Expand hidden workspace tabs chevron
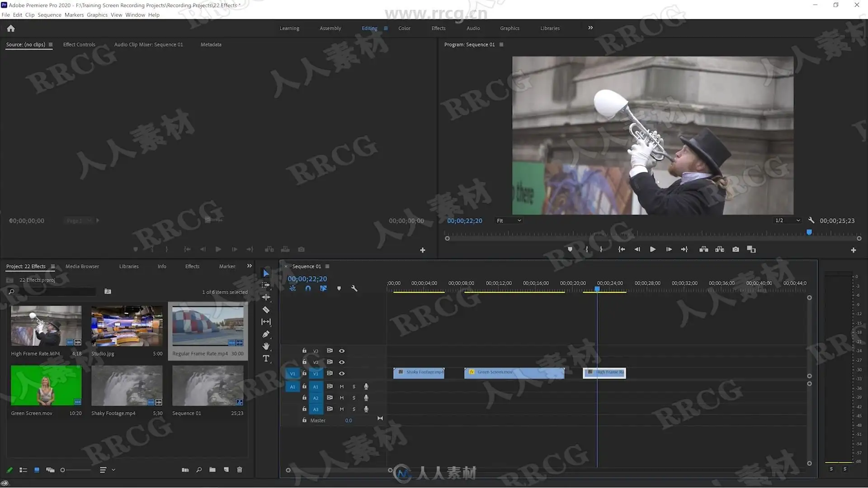The height and width of the screenshot is (488, 868). coord(590,28)
